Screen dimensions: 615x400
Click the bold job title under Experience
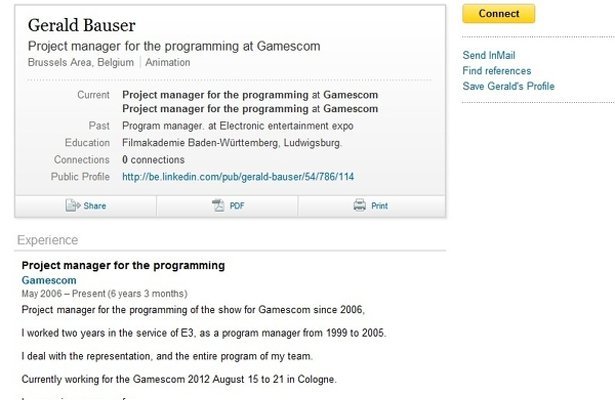tap(123, 265)
